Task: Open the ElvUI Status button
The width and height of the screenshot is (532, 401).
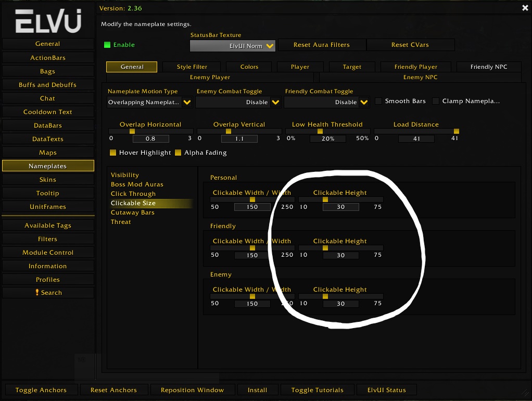Action: click(386, 390)
